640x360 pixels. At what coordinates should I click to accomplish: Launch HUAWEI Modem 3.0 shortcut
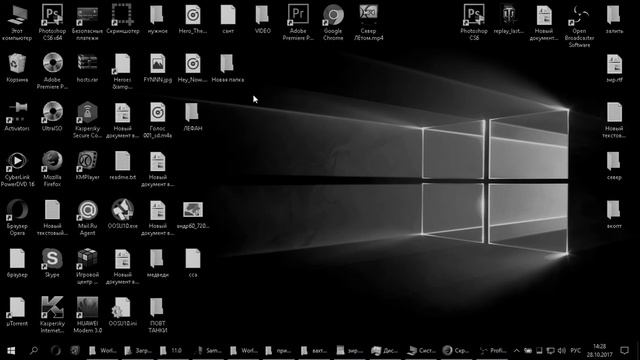tap(87, 315)
